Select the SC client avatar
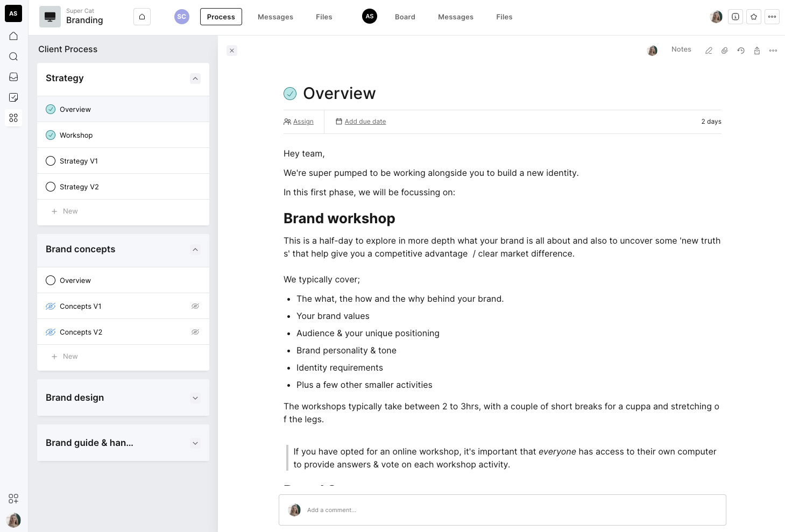 (182, 17)
